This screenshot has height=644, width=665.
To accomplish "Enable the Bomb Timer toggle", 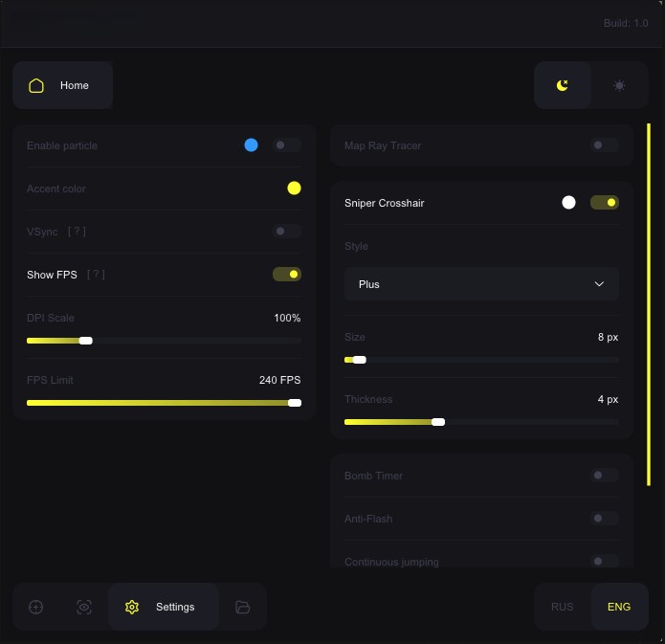I will tap(605, 476).
